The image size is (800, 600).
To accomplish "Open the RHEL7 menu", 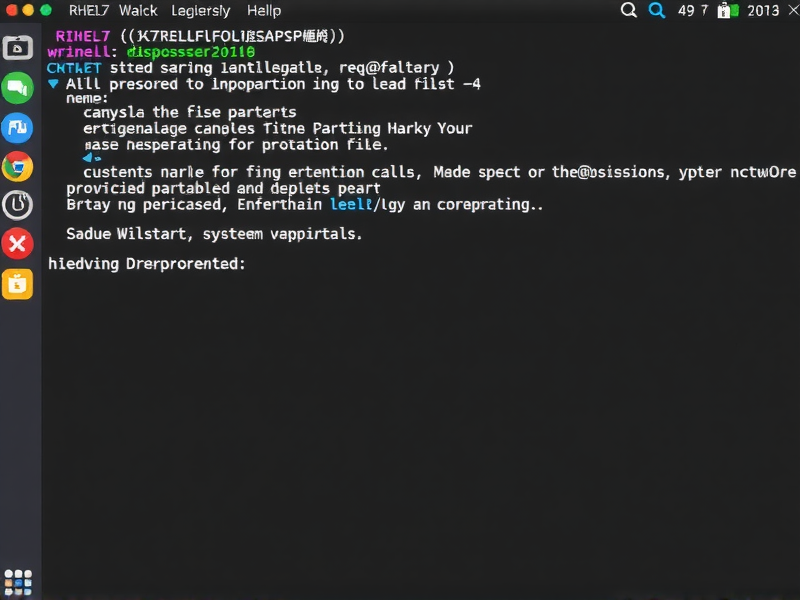I will [89, 11].
